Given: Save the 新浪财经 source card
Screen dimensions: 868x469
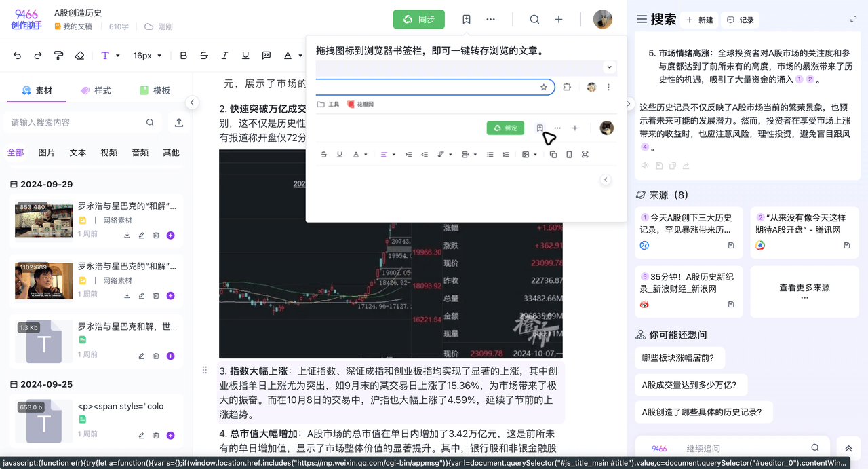Looking at the screenshot, I should tap(731, 305).
